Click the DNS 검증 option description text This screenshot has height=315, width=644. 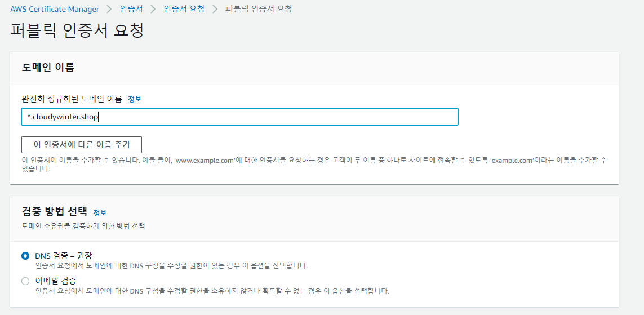click(x=172, y=266)
